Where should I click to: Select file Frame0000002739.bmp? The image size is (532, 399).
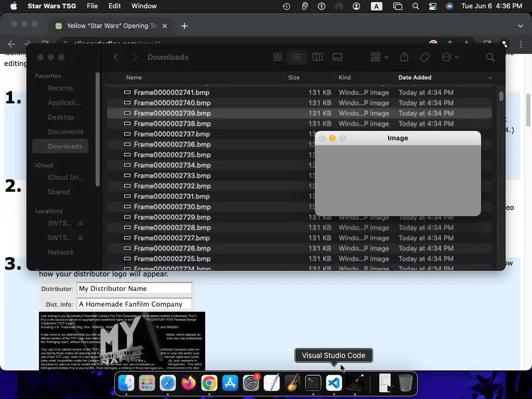(x=299, y=113)
